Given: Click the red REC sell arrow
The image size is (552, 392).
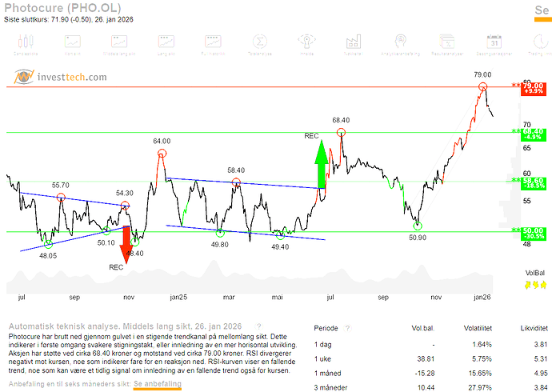Looking at the screenshot, I should click(126, 242).
